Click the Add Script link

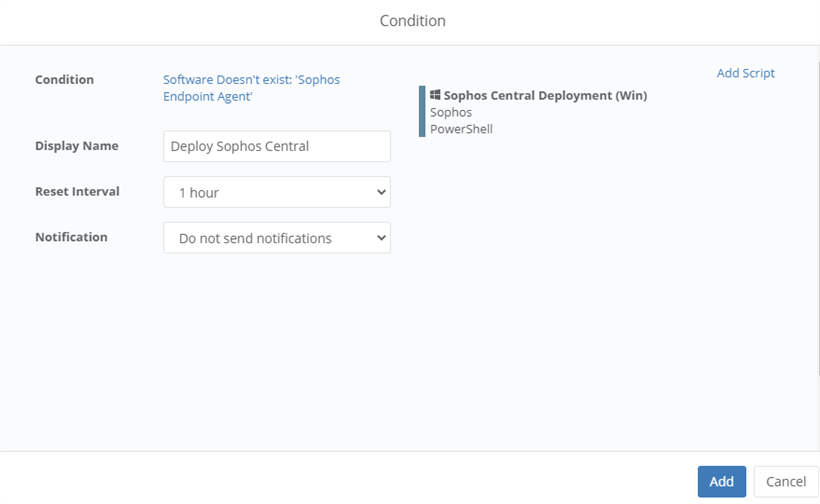point(745,73)
